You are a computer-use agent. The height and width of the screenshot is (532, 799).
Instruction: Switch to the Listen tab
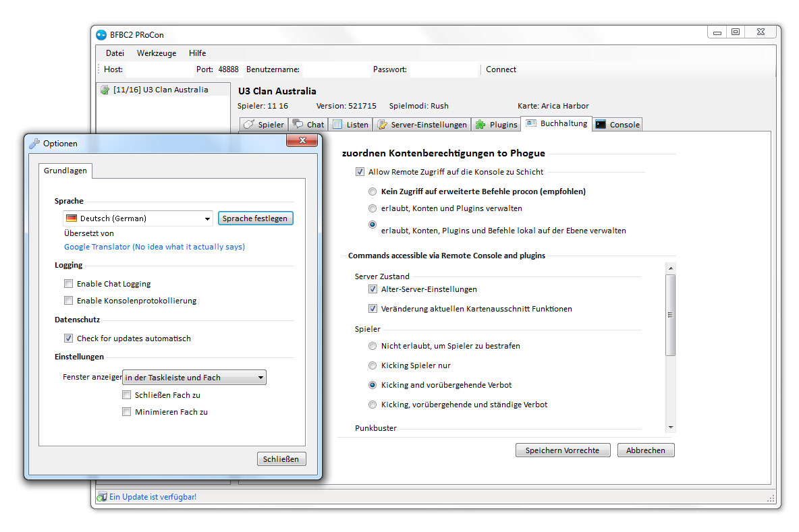coord(351,124)
